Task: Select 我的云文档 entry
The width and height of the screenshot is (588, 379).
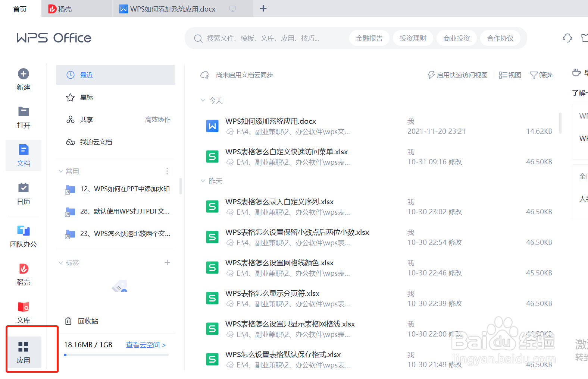Action: (116, 142)
